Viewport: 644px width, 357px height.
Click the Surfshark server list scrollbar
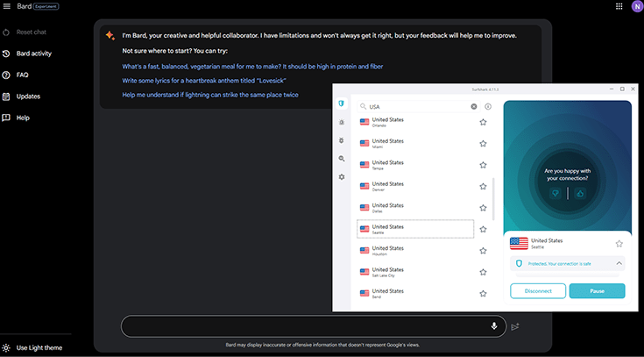point(493,199)
